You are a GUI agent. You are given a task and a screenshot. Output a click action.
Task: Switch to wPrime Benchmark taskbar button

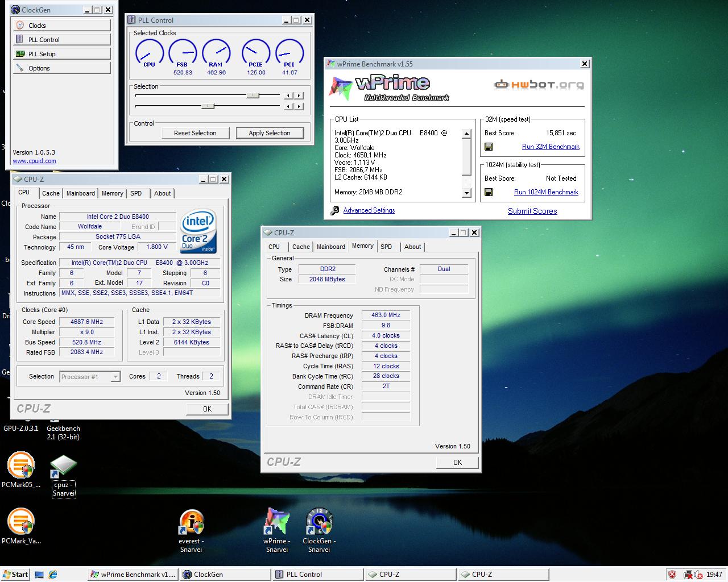click(133, 575)
